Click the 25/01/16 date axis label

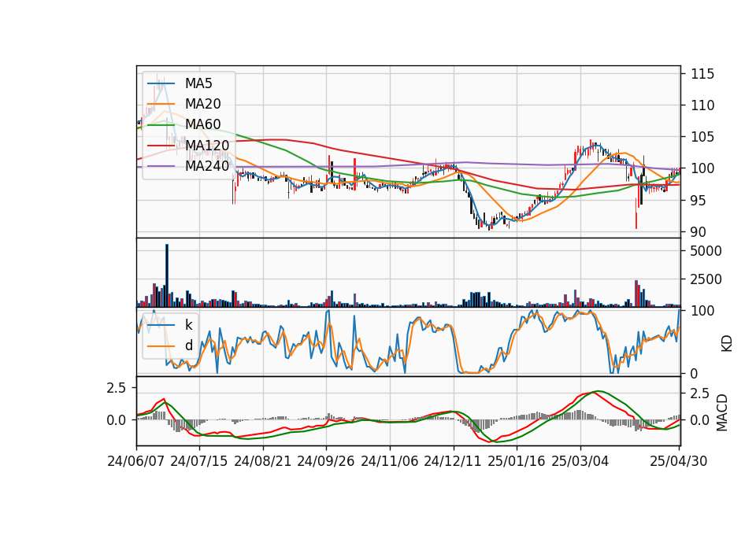[517, 461]
